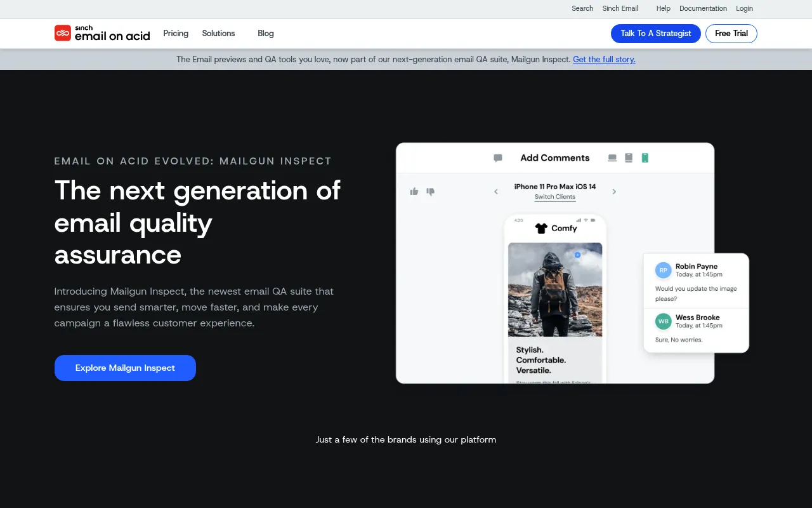Click Robin Payne's RP avatar
This screenshot has width=812, height=508.
(x=664, y=270)
